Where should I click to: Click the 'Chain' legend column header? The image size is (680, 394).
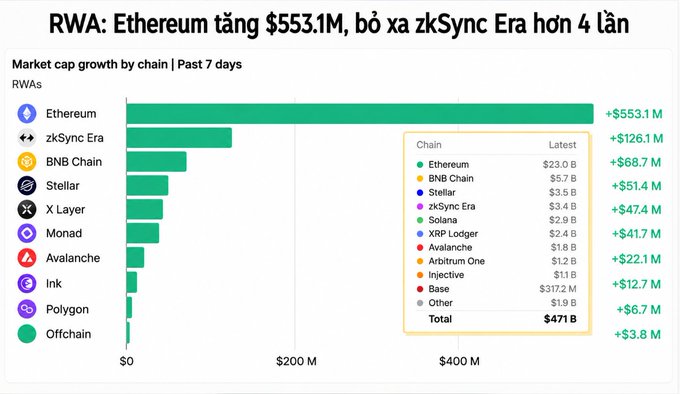[429, 145]
